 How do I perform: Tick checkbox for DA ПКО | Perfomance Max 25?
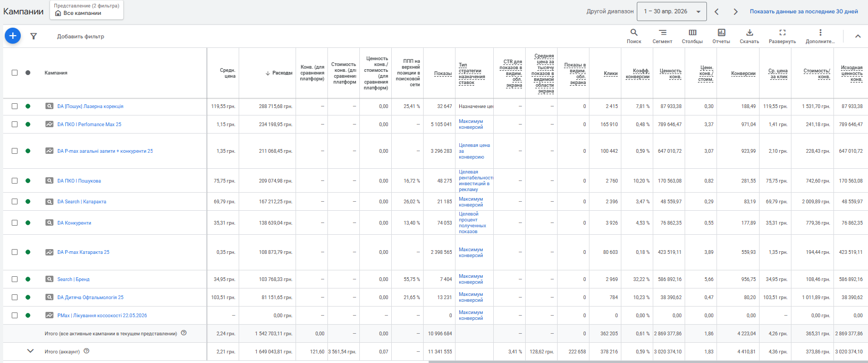[14, 125]
